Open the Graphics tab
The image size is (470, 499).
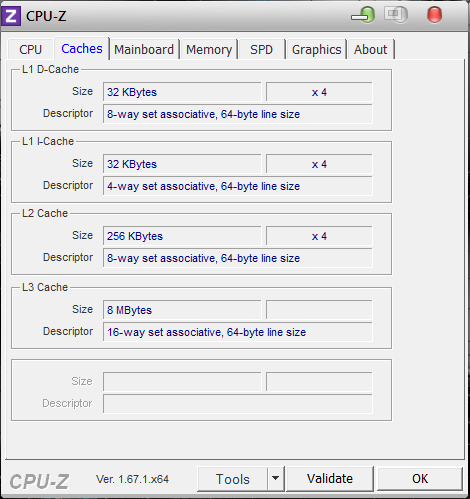click(316, 49)
